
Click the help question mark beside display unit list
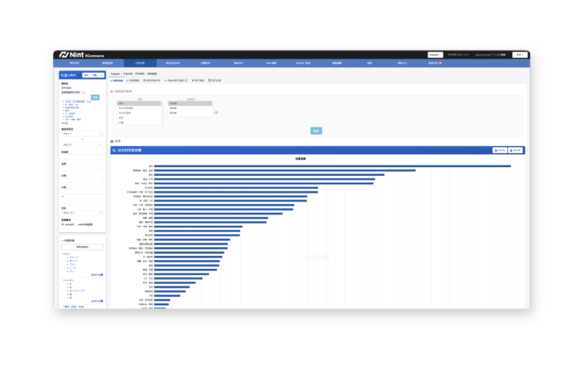pyautogui.click(x=216, y=112)
